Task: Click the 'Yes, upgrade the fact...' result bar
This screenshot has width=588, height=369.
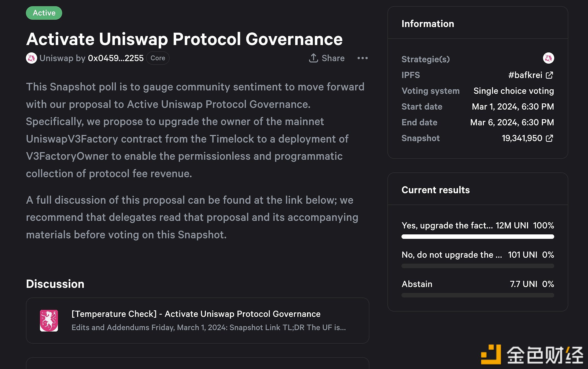Action: 478,237
